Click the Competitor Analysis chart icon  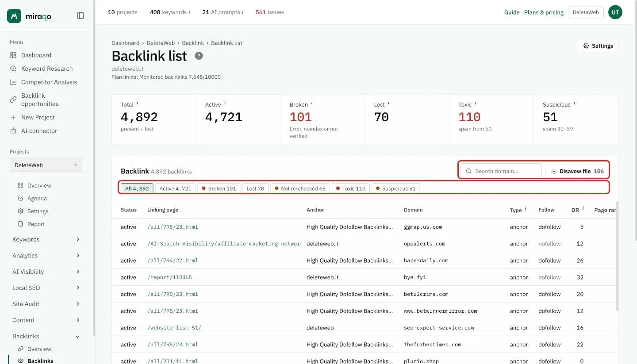coord(13,82)
